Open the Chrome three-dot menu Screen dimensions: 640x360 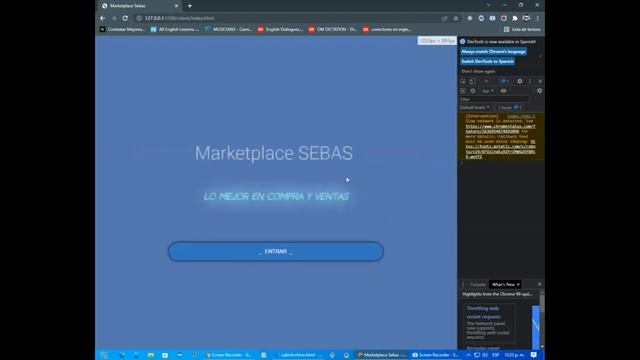click(x=538, y=18)
